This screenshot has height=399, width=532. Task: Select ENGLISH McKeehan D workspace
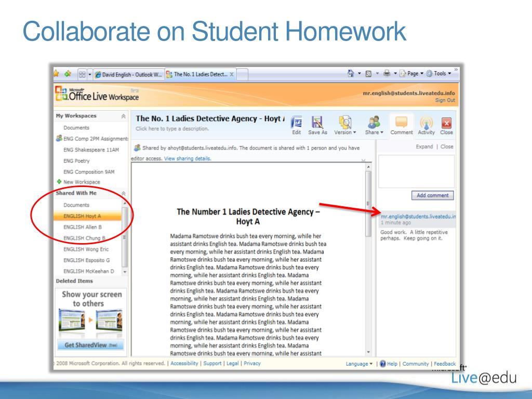click(x=88, y=271)
